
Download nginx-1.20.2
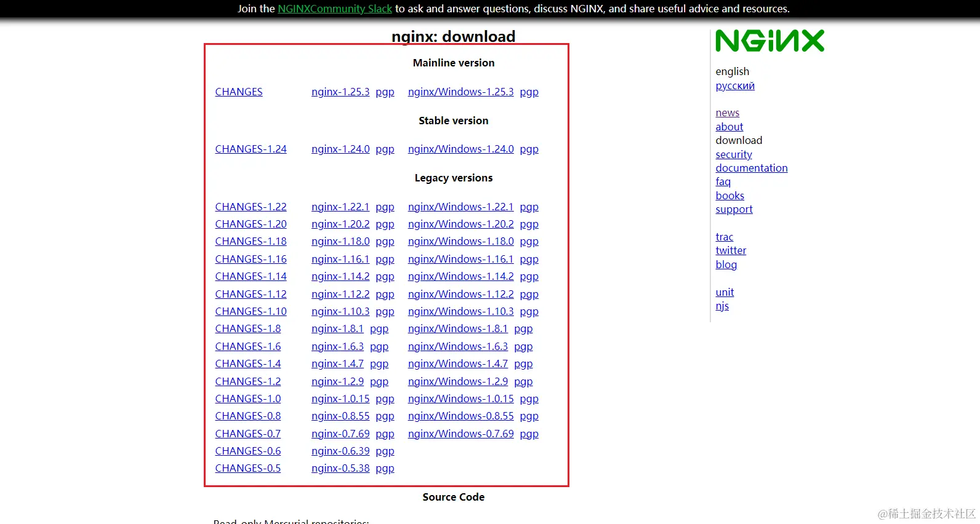coord(340,224)
